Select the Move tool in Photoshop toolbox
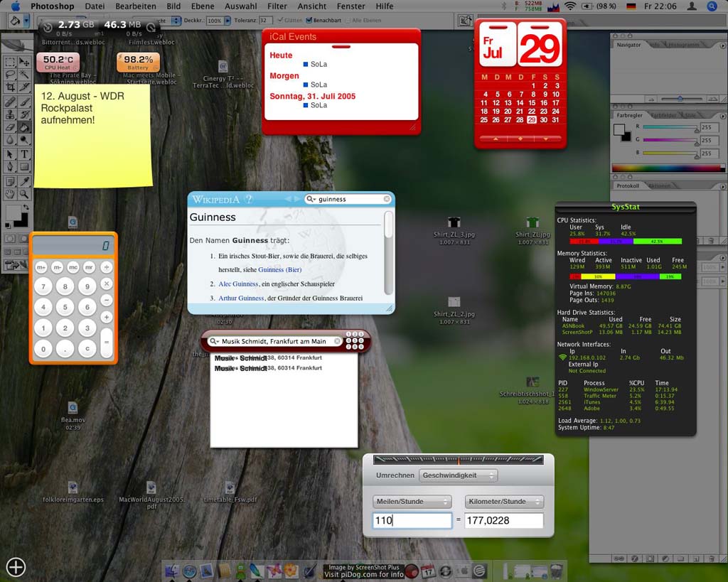Image resolution: width=728 pixels, height=582 pixels. tap(24, 62)
